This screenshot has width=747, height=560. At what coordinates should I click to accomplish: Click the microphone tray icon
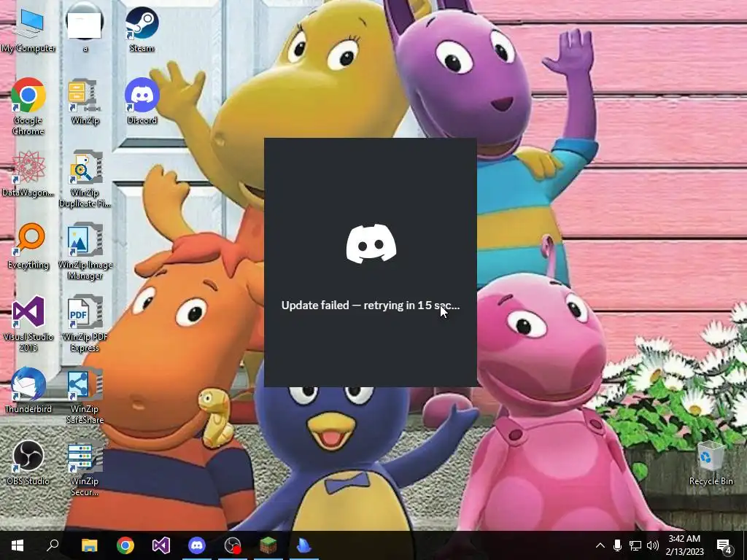tap(617, 545)
